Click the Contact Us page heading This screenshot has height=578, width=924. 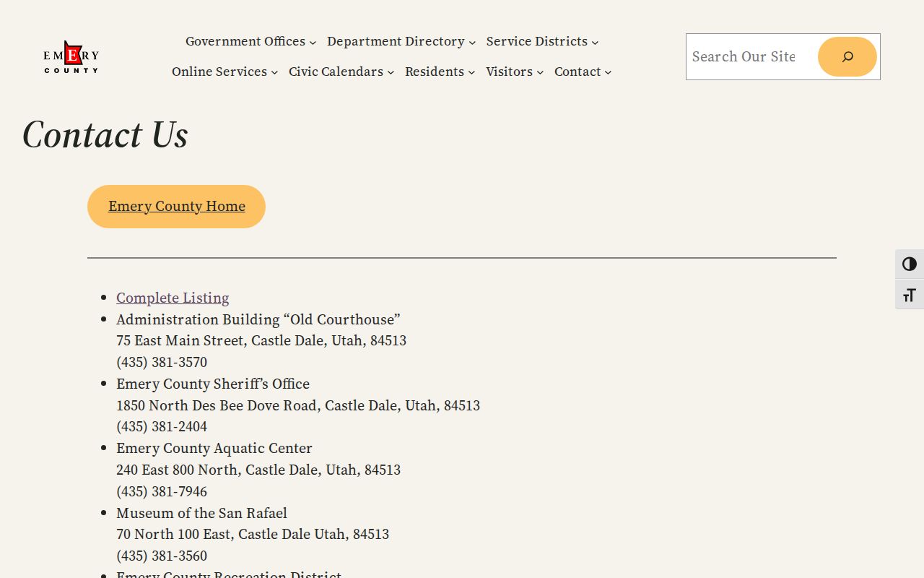click(x=105, y=135)
